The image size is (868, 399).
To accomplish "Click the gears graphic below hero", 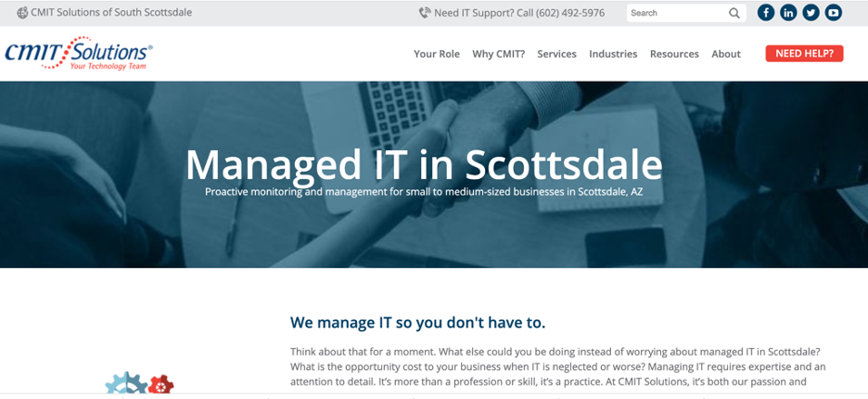I will [x=139, y=383].
